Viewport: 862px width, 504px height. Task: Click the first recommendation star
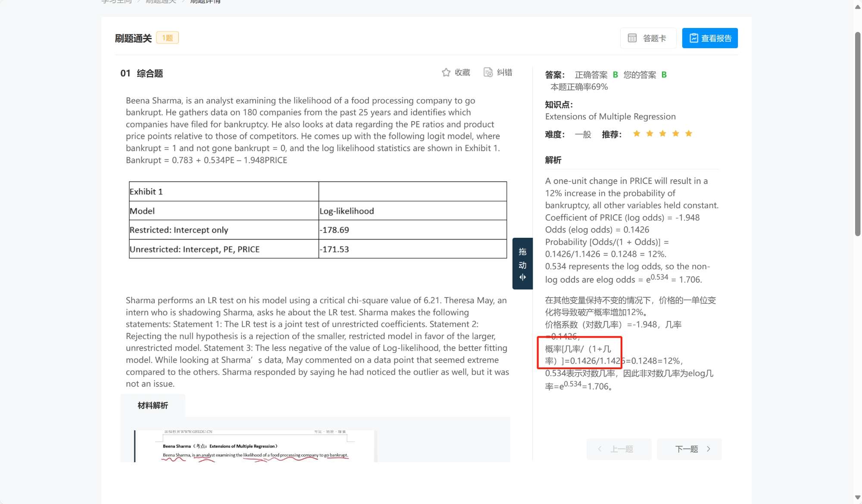coord(637,134)
